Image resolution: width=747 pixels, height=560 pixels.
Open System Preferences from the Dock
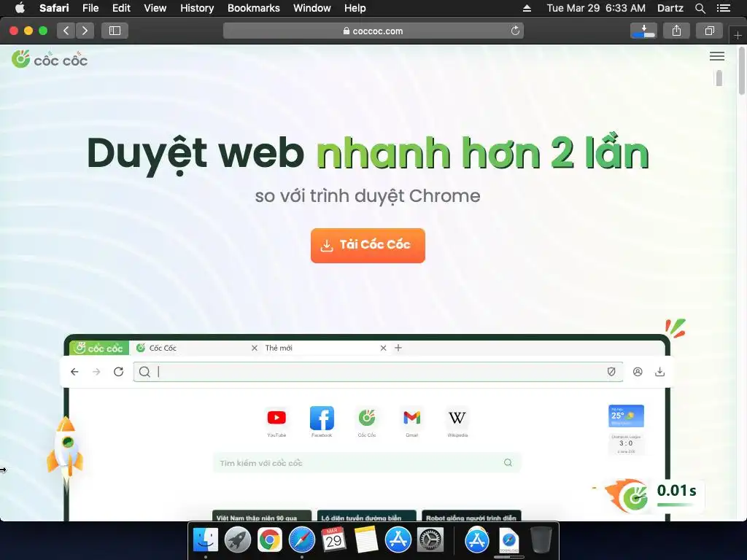430,540
